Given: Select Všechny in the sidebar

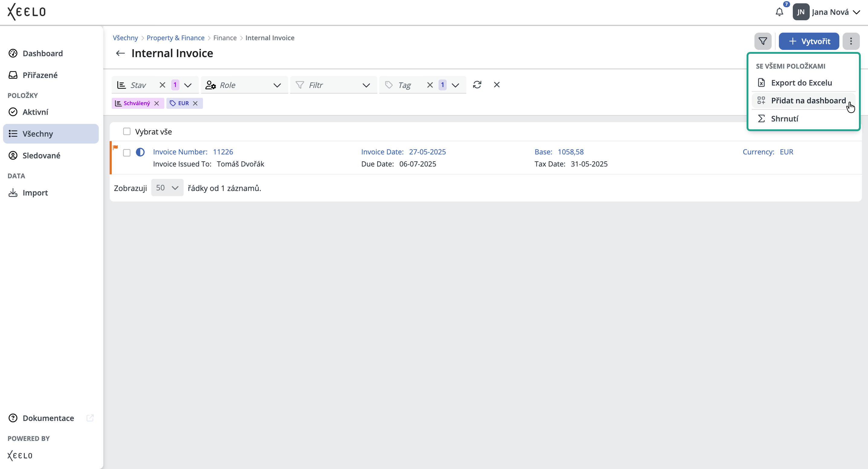Looking at the screenshot, I should [x=51, y=134].
